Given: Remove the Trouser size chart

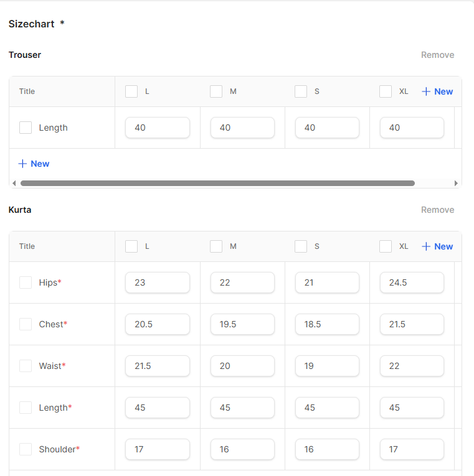Looking at the screenshot, I should point(437,55).
